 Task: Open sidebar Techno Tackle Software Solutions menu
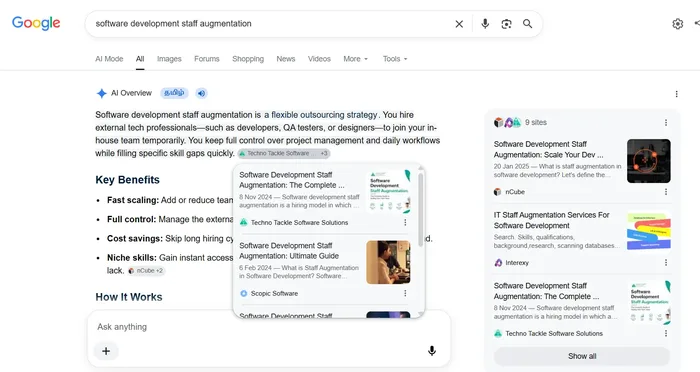click(666, 333)
